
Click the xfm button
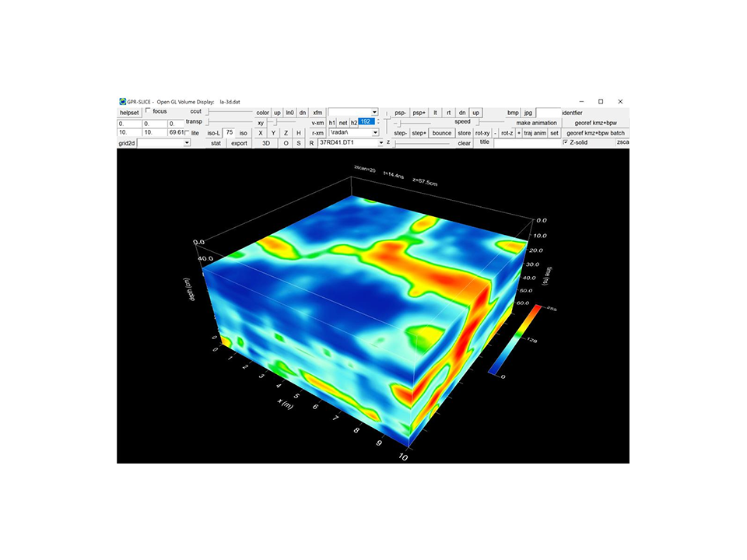point(317,113)
